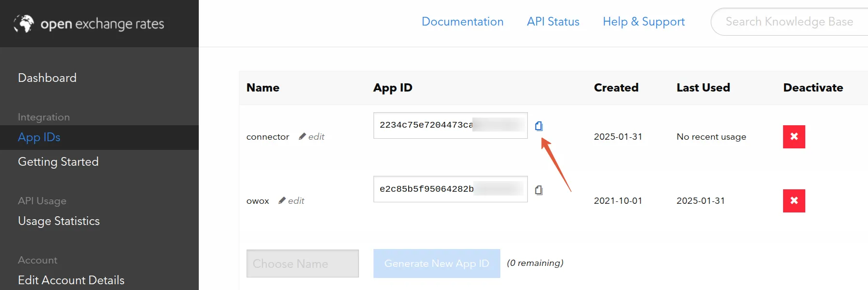
Task: Click the Last Used column header
Action: (703, 88)
